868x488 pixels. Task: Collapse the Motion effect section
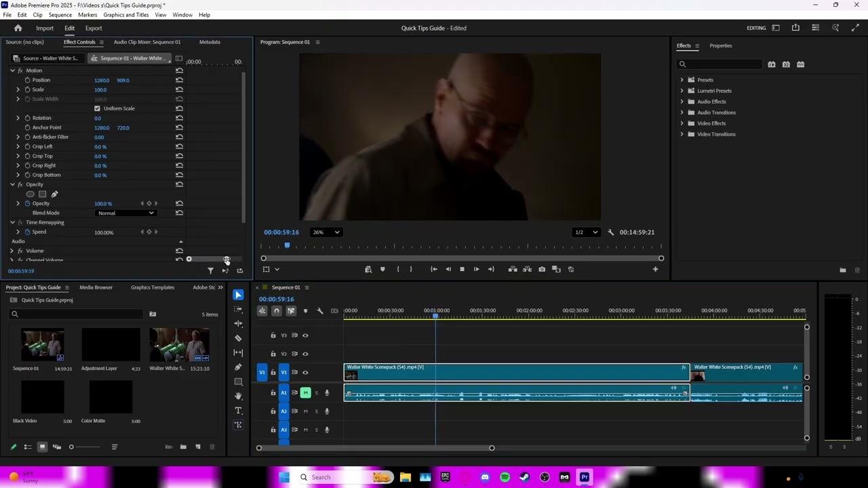click(x=12, y=70)
